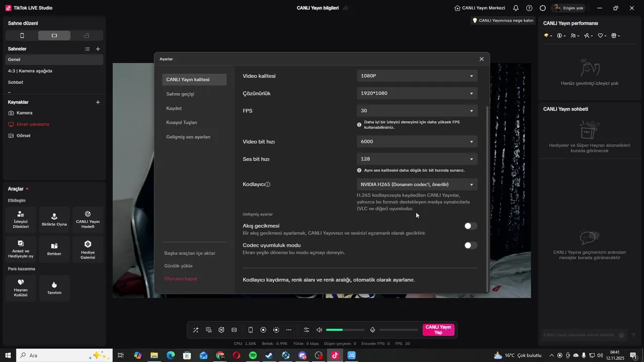Select CANLI Yayın kalitesi settings tab
The width and height of the screenshot is (644, 362).
[x=194, y=79]
